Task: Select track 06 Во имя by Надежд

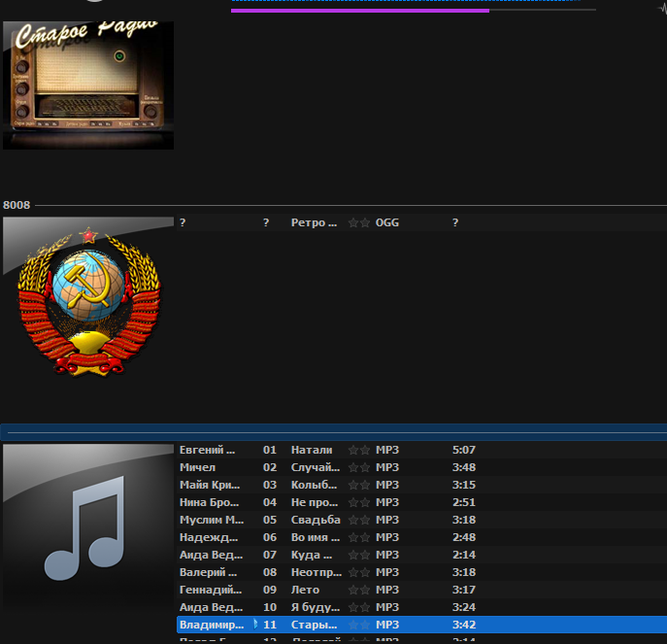Action: (421, 537)
